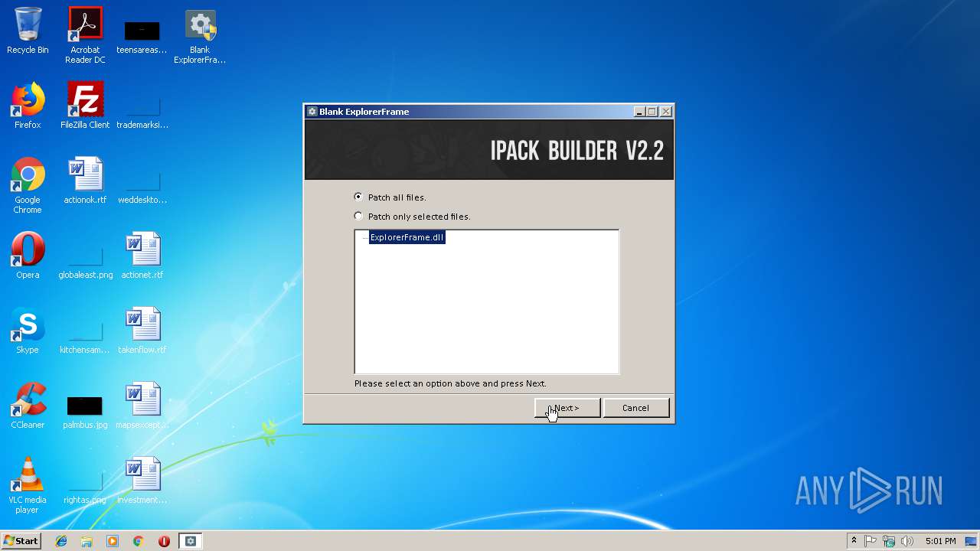Select the 'Patch all files' radio button
Image resolution: width=980 pixels, height=551 pixels.
coord(358,197)
